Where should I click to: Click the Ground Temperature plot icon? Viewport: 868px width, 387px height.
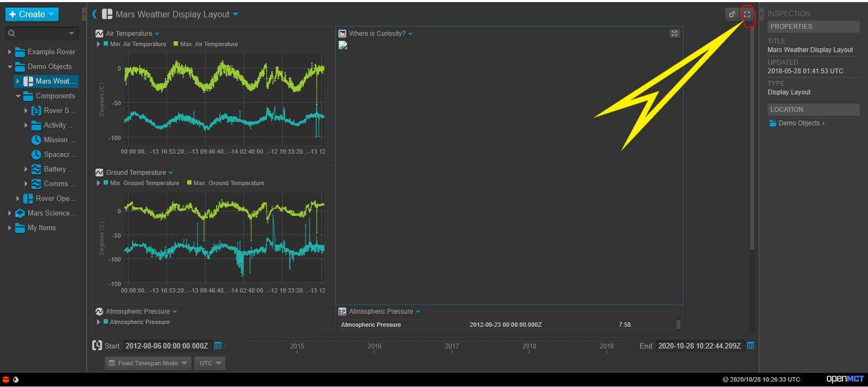click(99, 173)
